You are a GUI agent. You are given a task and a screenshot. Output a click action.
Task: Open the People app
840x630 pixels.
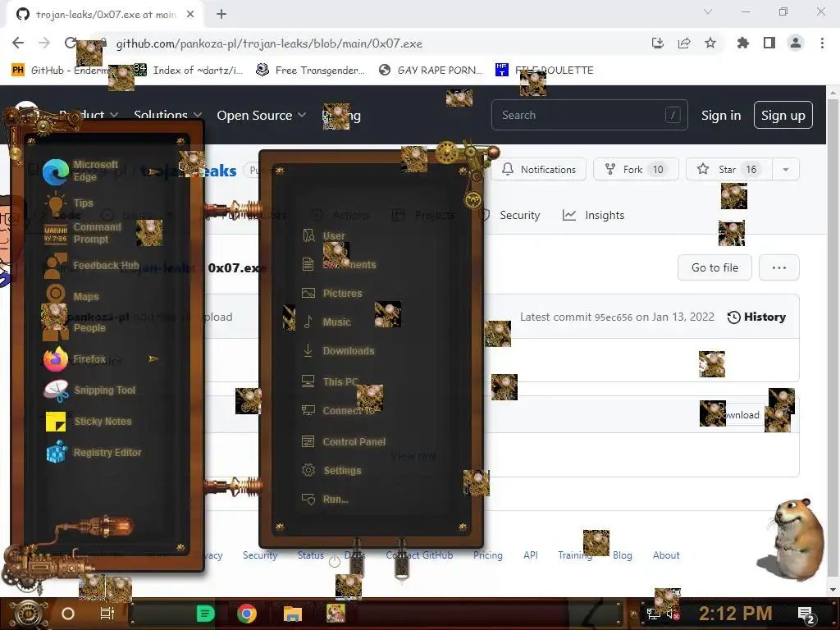click(x=75, y=327)
